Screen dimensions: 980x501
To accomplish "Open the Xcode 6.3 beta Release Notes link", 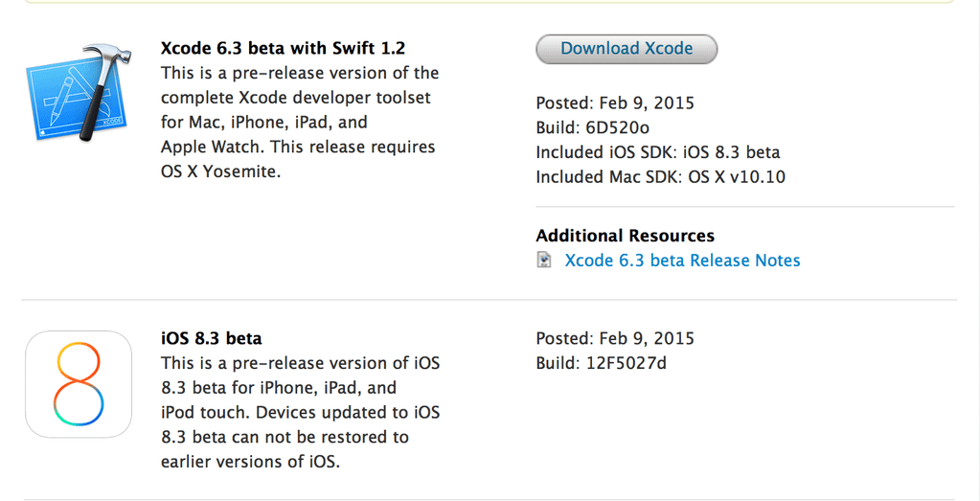I will click(682, 261).
